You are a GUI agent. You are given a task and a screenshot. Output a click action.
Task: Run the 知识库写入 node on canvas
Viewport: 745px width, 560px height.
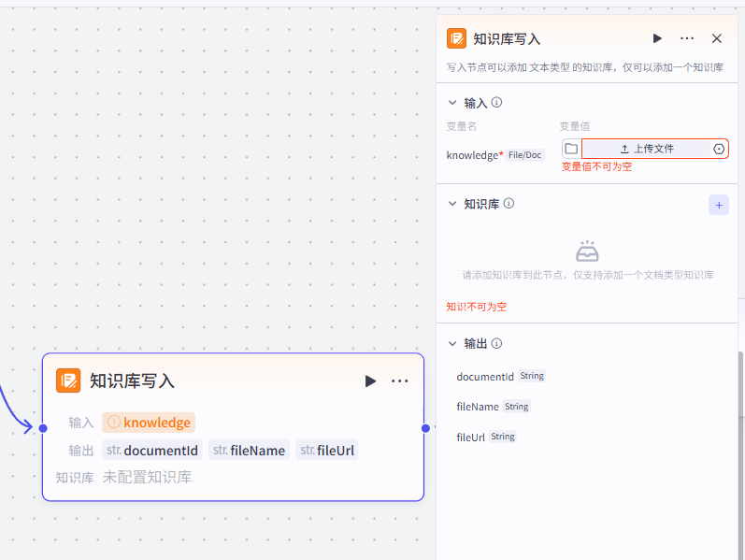click(x=370, y=381)
